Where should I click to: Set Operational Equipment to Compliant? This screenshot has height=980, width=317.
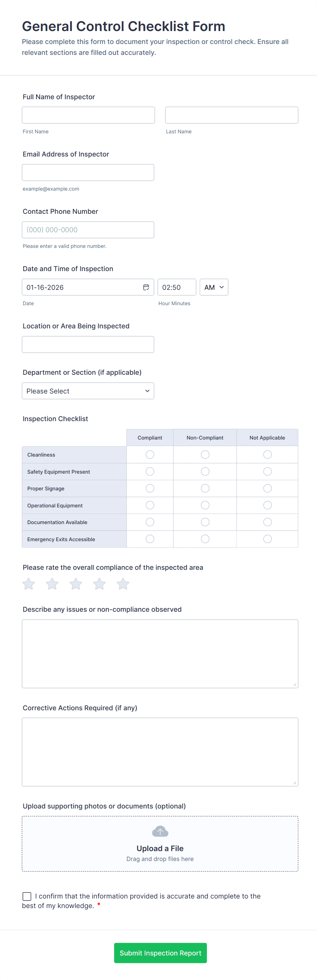[x=150, y=505]
